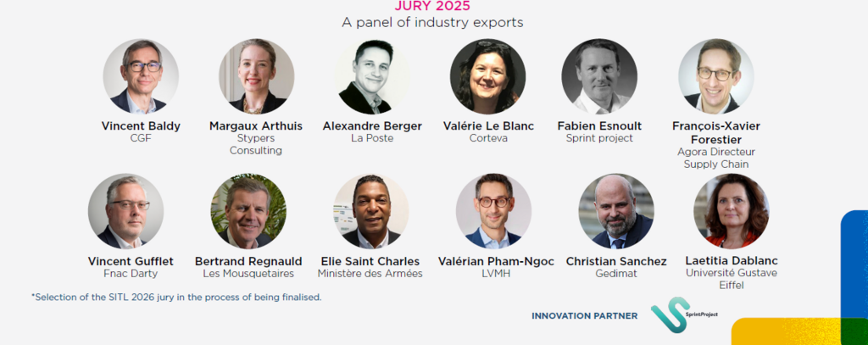Click Alexandre Berger's black-and-white photo
Viewport: 868px width, 345px height.
pos(373,76)
